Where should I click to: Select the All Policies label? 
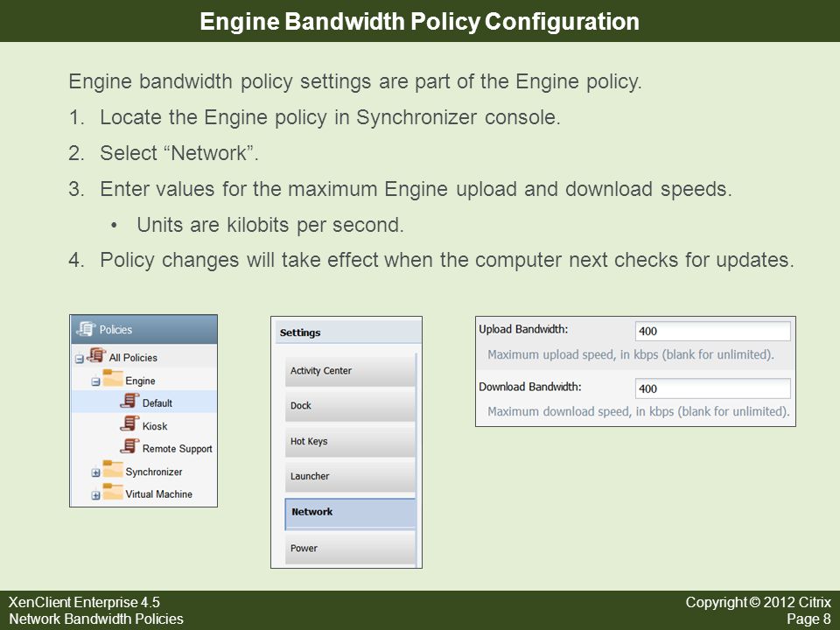tap(133, 358)
